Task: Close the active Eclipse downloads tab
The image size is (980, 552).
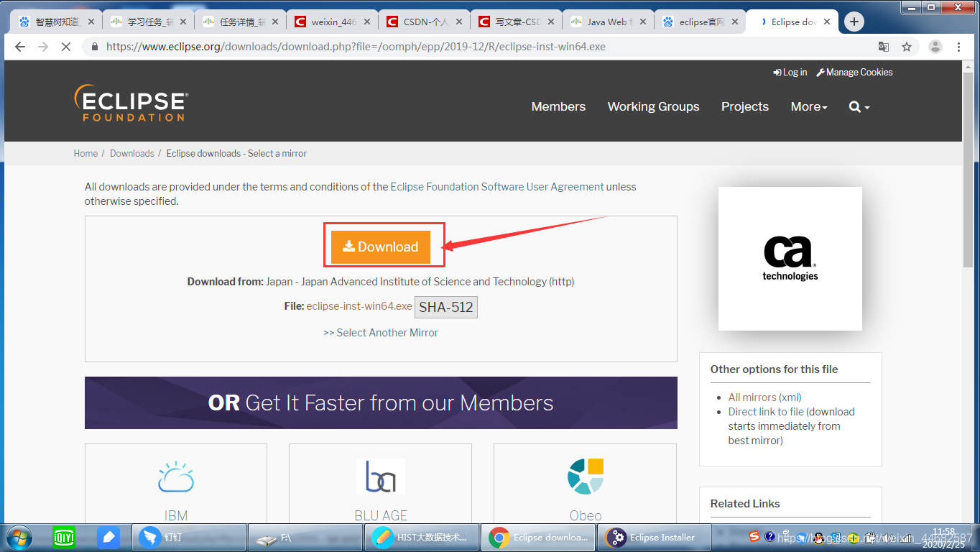Action: click(826, 22)
